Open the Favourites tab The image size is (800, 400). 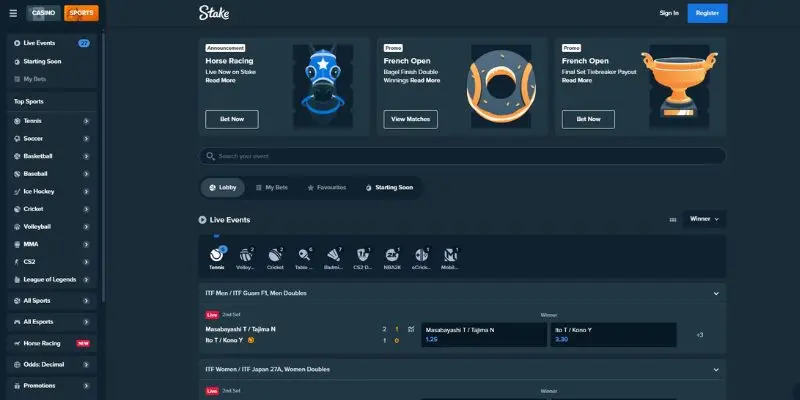[327, 188]
